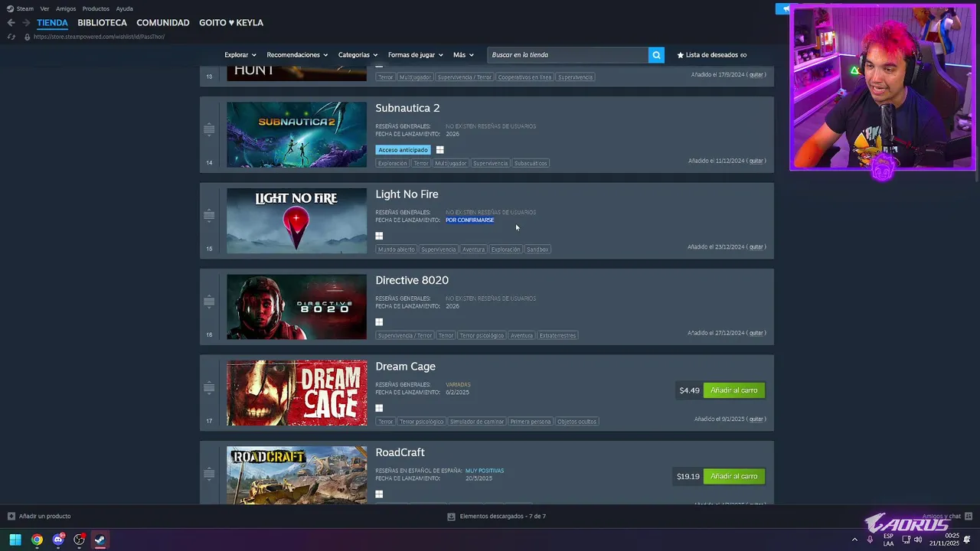Viewport: 980px width, 551px height.
Task: Click the Windows platform icon for Directive 8020
Action: (x=379, y=322)
